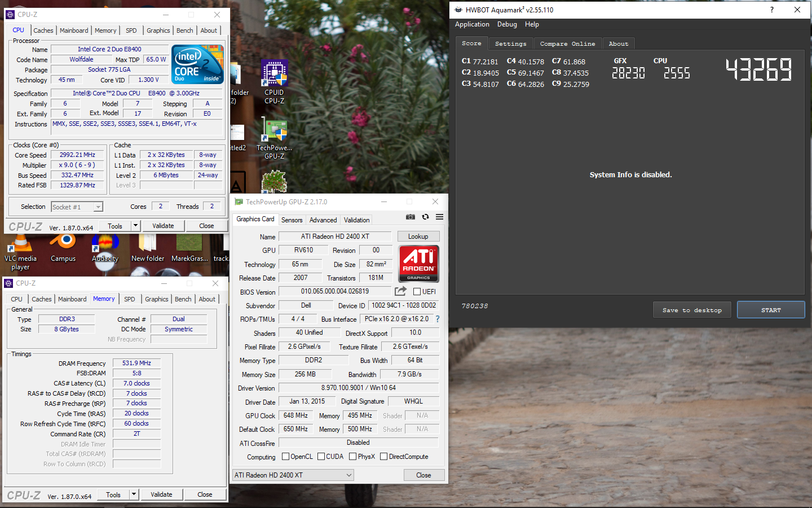812x508 pixels.
Task: Open the Application menu in Aquamark
Action: [472, 24]
